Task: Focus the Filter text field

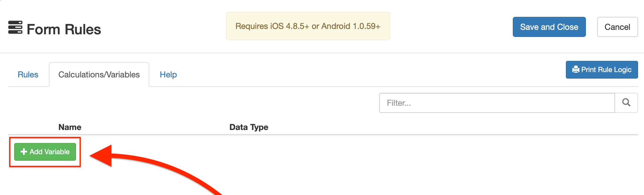Action: point(497,103)
